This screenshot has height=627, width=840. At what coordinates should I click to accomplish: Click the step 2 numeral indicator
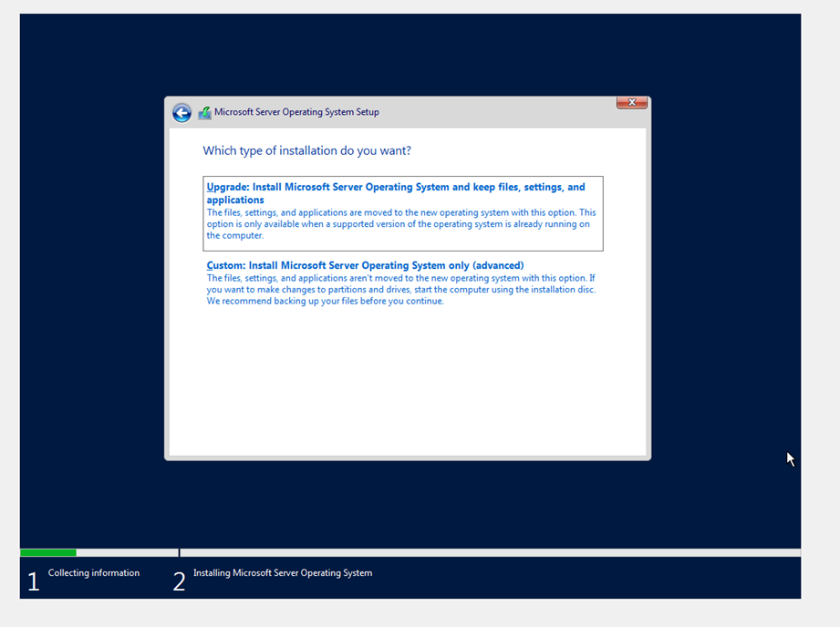pos(179,580)
